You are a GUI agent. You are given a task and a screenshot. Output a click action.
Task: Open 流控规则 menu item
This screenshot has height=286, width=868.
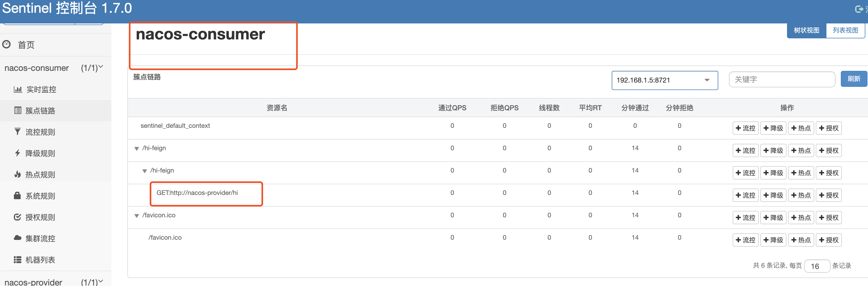[x=40, y=132]
